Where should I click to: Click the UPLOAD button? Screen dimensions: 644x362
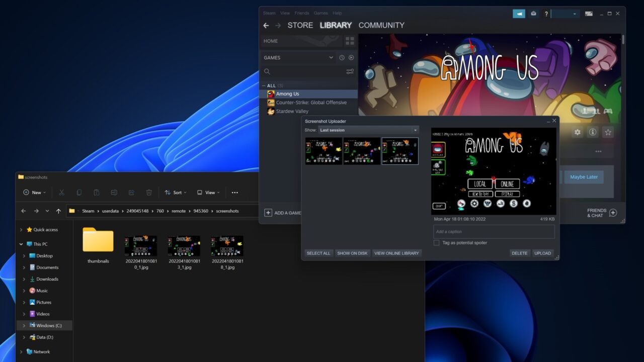point(543,253)
